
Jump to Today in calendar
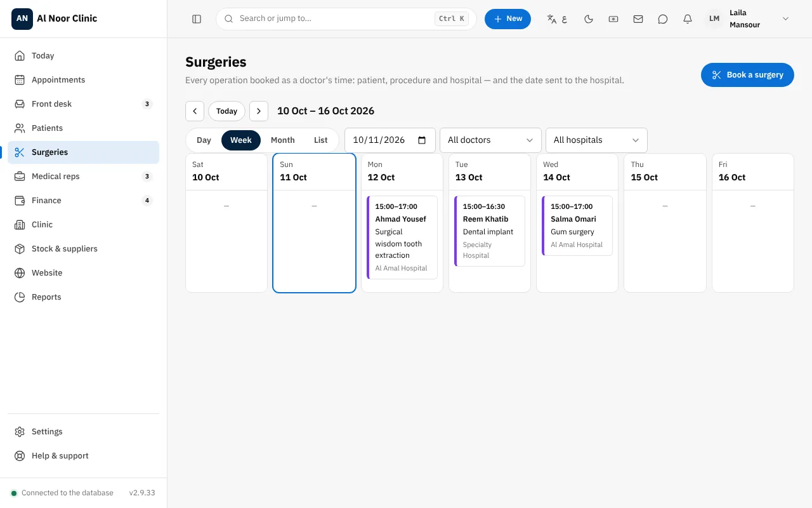[226, 111]
